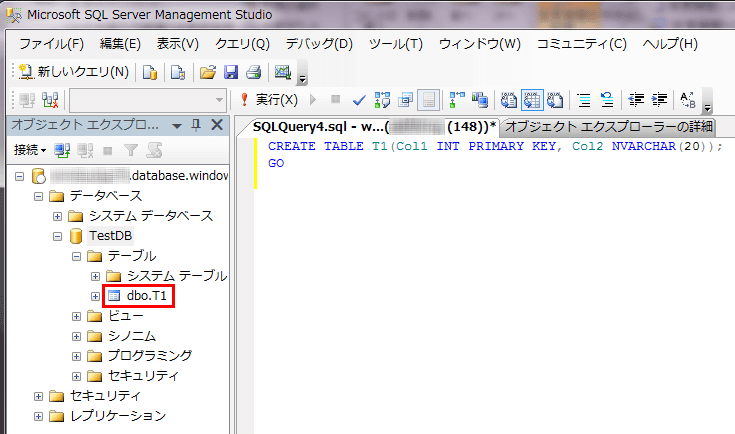Open the ヘルプ(H) menu
This screenshot has height=434, width=735.
pyautogui.click(x=670, y=44)
